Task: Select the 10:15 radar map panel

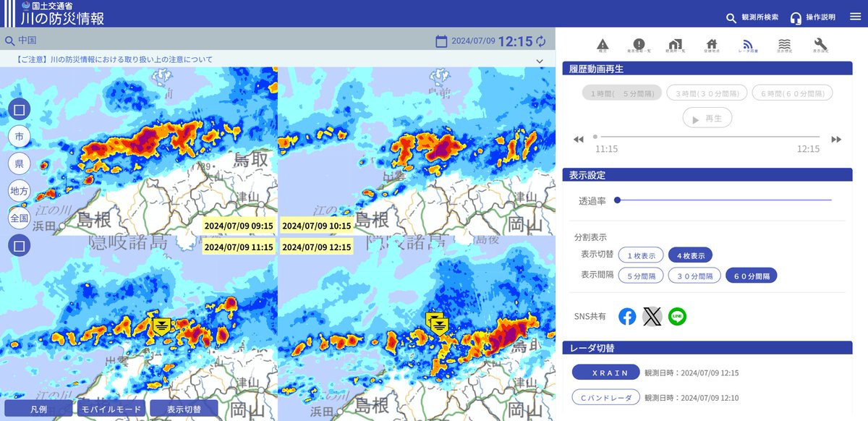Action: point(417,150)
